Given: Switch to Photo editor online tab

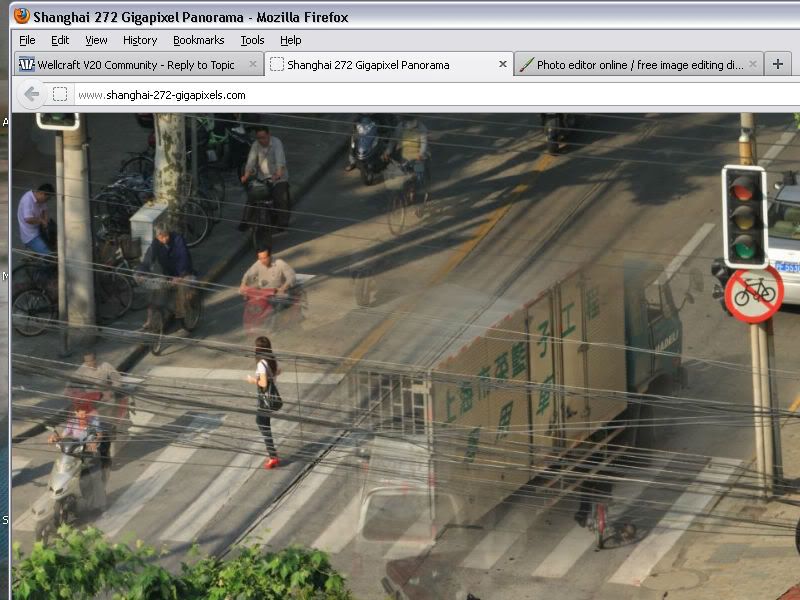Looking at the screenshot, I should [x=638, y=64].
